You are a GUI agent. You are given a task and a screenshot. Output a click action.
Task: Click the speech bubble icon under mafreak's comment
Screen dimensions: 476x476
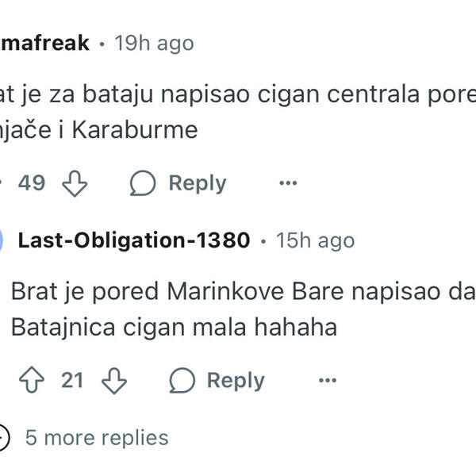point(143,183)
